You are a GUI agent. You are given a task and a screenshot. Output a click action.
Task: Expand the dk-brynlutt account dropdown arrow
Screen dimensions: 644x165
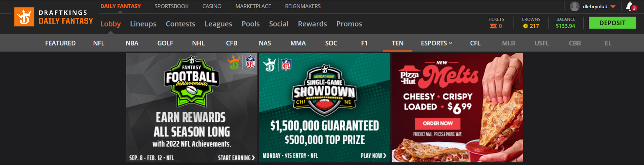tap(613, 7)
